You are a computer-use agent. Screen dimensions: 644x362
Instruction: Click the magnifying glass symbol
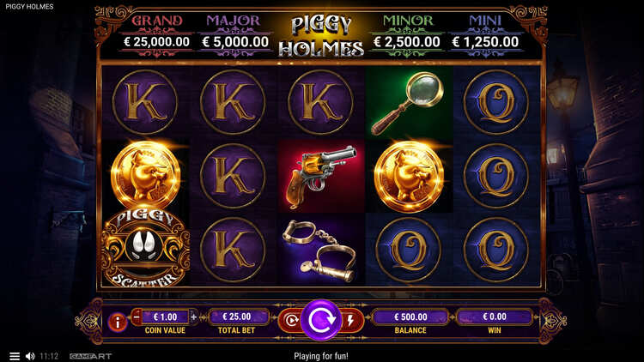click(407, 103)
